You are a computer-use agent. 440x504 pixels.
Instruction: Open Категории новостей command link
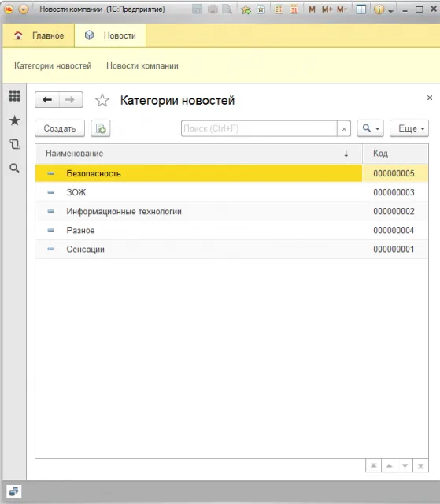point(53,66)
